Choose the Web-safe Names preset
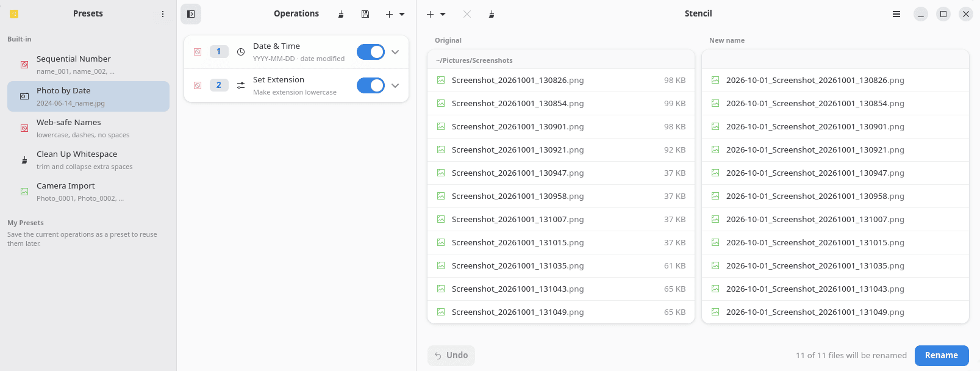The width and height of the screenshot is (980, 371). (88, 128)
